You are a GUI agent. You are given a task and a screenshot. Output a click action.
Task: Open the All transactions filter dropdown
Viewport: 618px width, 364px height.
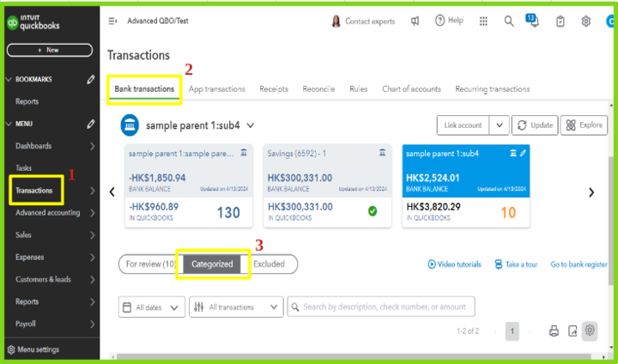(236, 307)
